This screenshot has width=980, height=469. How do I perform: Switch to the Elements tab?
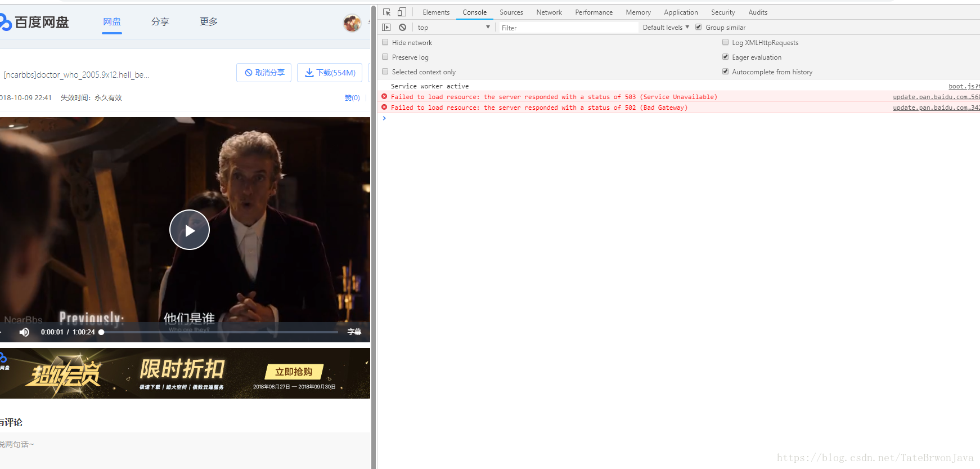pyautogui.click(x=436, y=12)
